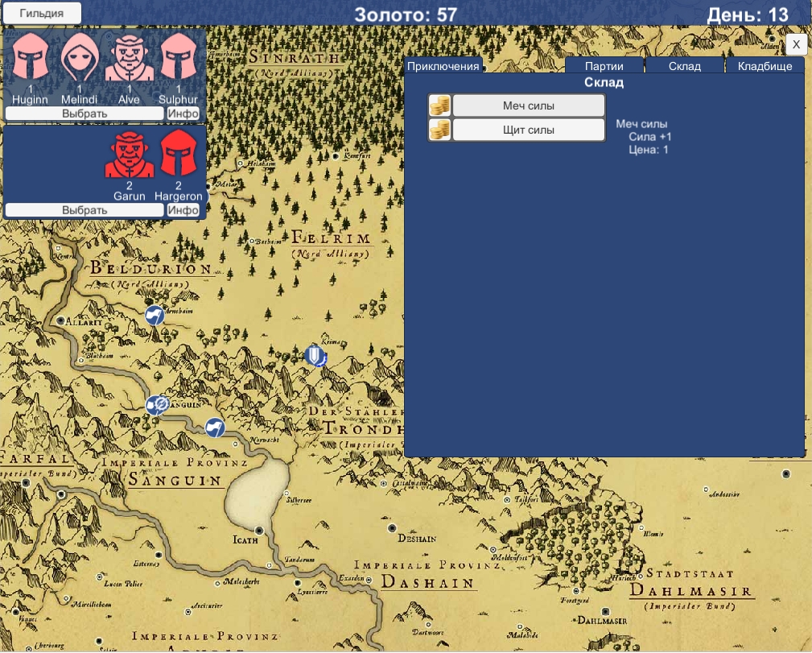Click the Huginn helmet portrait
812x653 pixels.
(x=31, y=56)
